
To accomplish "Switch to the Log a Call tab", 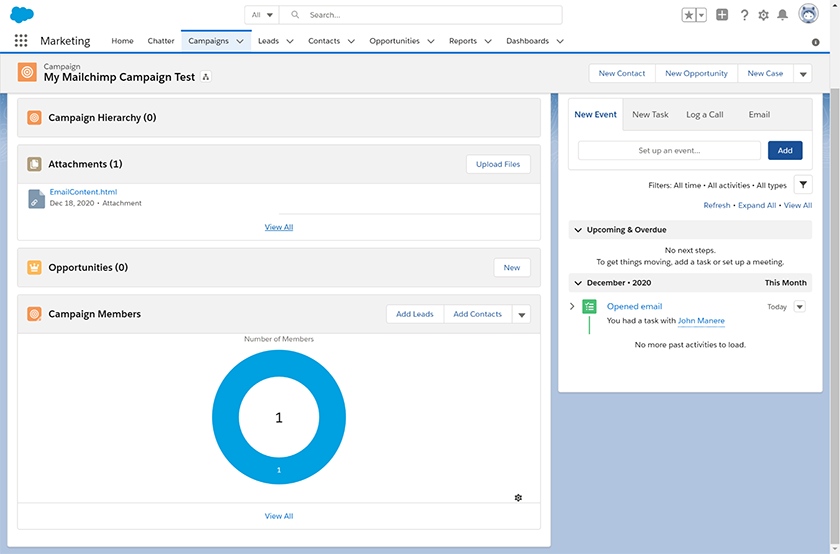I will tap(704, 114).
